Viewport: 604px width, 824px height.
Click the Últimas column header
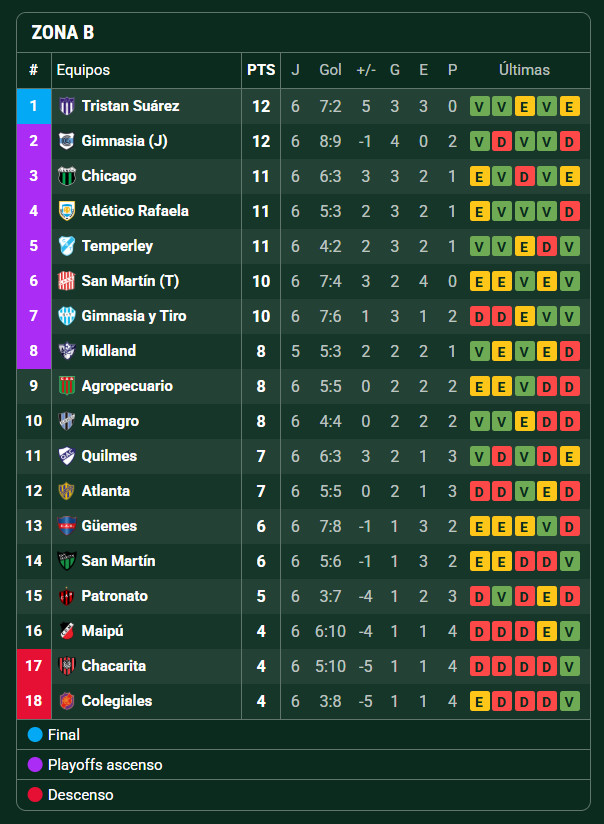click(x=524, y=70)
